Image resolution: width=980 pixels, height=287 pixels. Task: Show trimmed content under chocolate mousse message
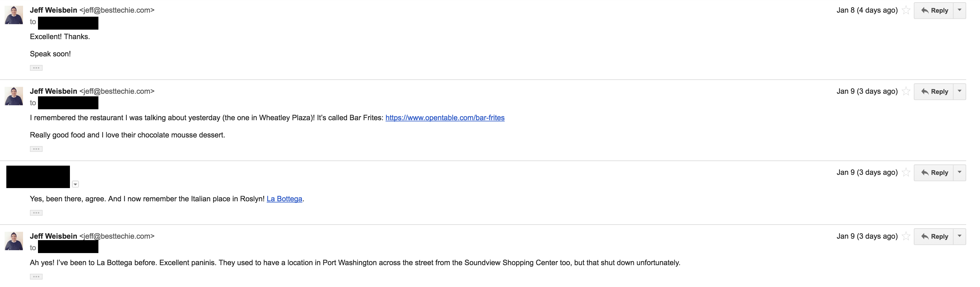tap(36, 149)
